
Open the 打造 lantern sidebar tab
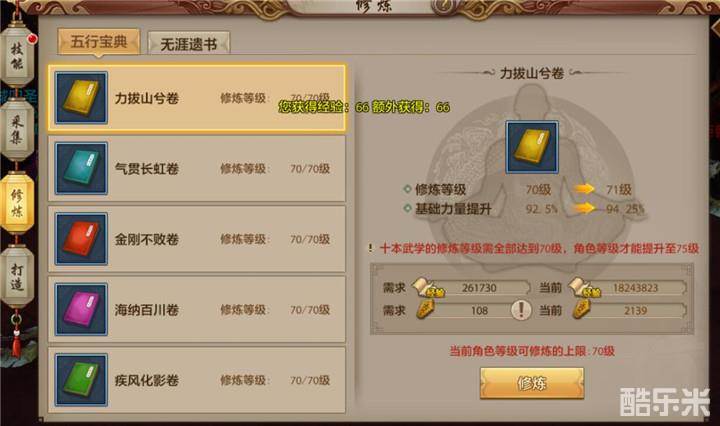pyautogui.click(x=17, y=276)
